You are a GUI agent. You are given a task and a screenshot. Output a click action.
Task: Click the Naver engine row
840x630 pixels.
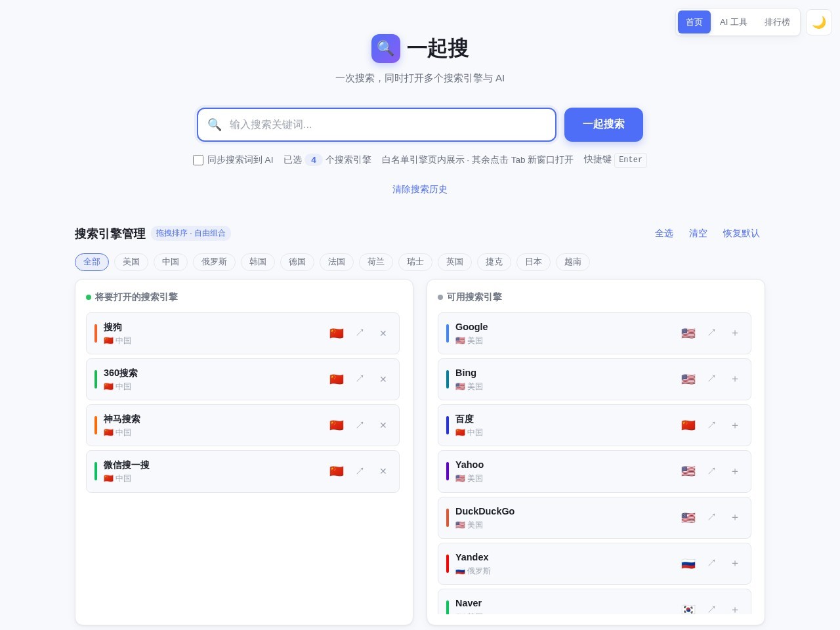(595, 602)
